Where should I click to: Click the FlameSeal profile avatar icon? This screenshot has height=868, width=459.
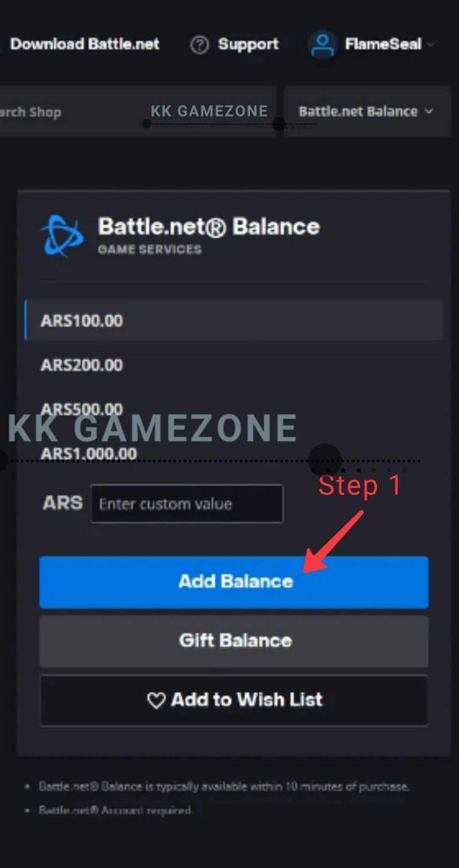click(x=322, y=44)
